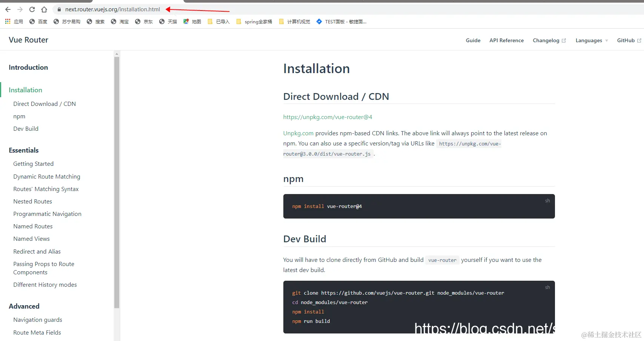
Task: Open the unpkg.com/vue-router@4 link
Action: pyautogui.click(x=327, y=117)
